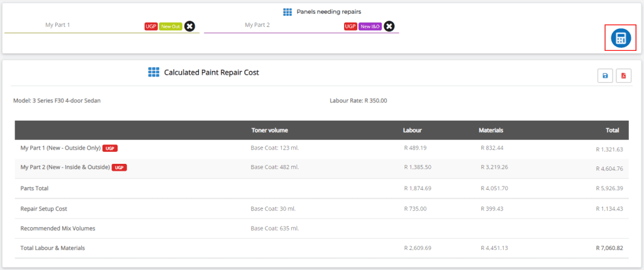644x270 pixels.
Task: Remove My Part 2 from panels
Action: 389,26
